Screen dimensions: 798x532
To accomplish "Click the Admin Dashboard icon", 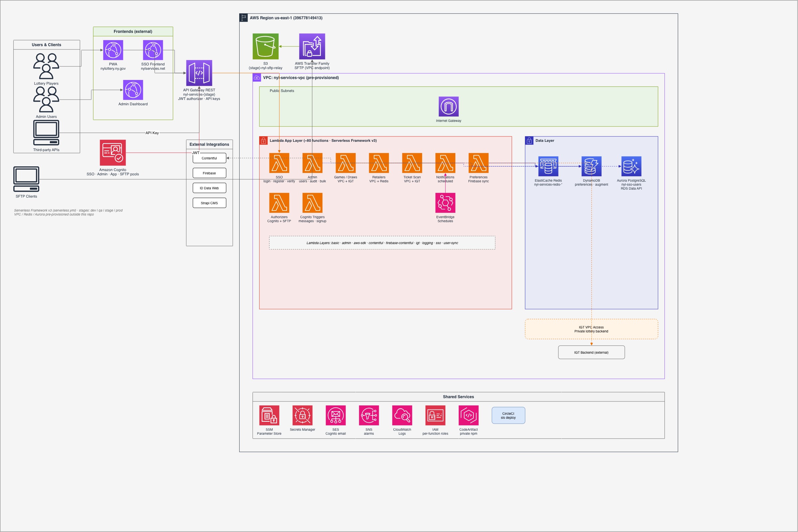I will click(133, 90).
